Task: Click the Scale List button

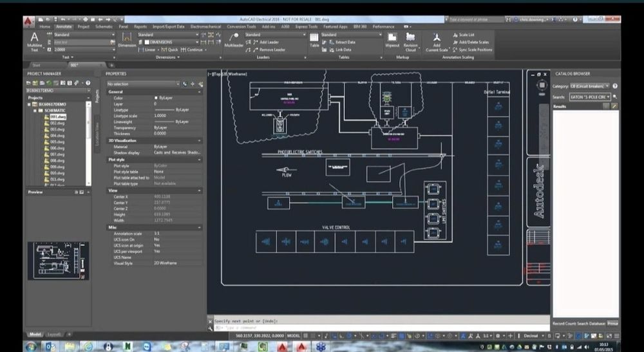Action: 463,35
